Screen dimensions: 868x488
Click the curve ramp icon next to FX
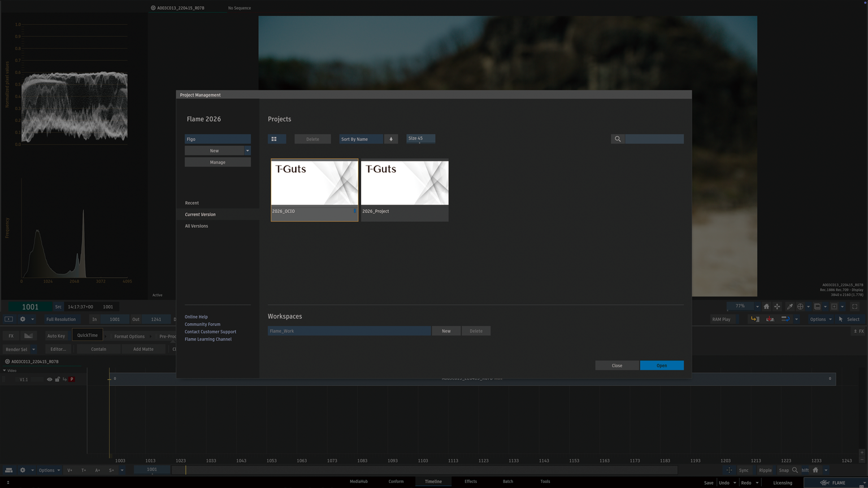tap(28, 335)
